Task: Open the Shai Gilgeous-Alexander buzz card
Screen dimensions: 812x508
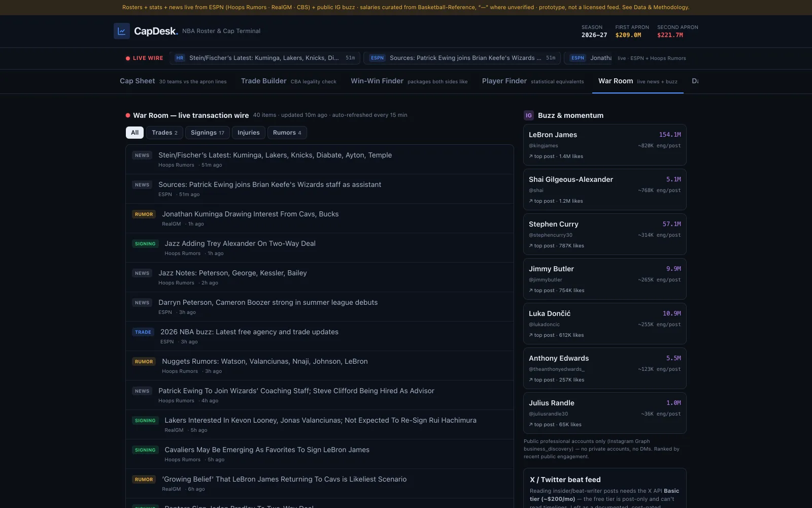Action: [605, 189]
